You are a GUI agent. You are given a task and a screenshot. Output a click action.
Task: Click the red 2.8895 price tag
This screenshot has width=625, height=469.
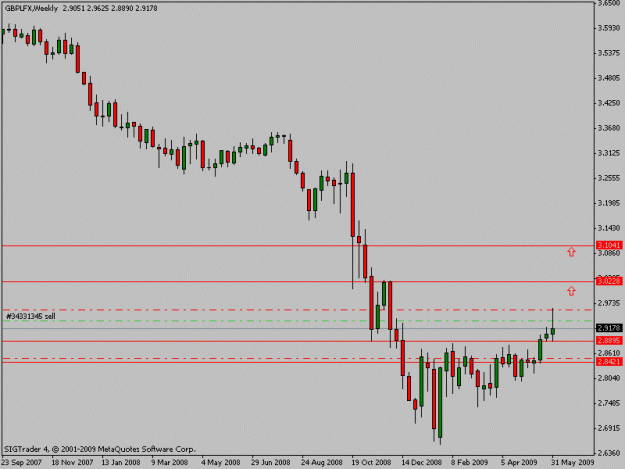point(609,341)
